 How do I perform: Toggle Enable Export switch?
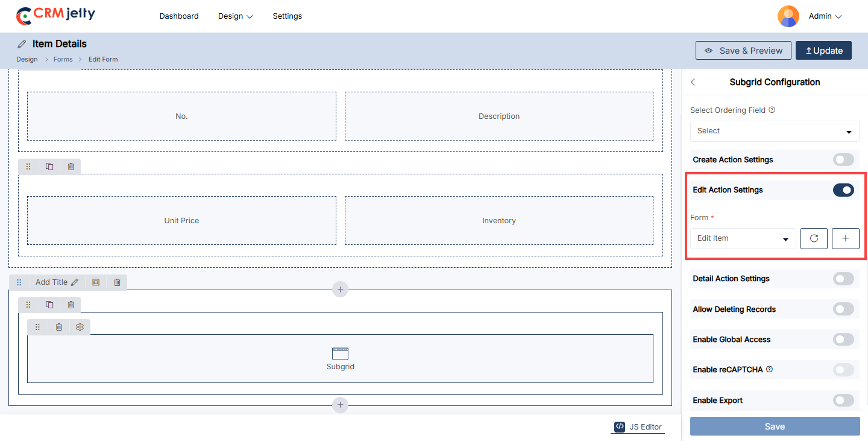[843, 400]
